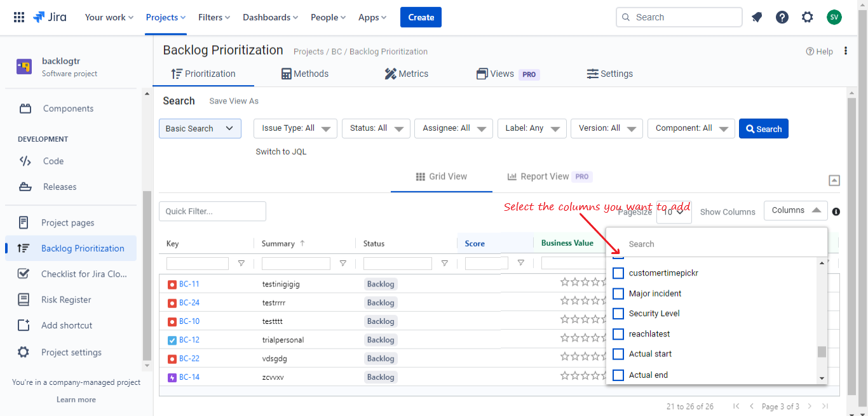The image size is (868, 416).
Task: Click filter icon under Key column
Action: 241,263
